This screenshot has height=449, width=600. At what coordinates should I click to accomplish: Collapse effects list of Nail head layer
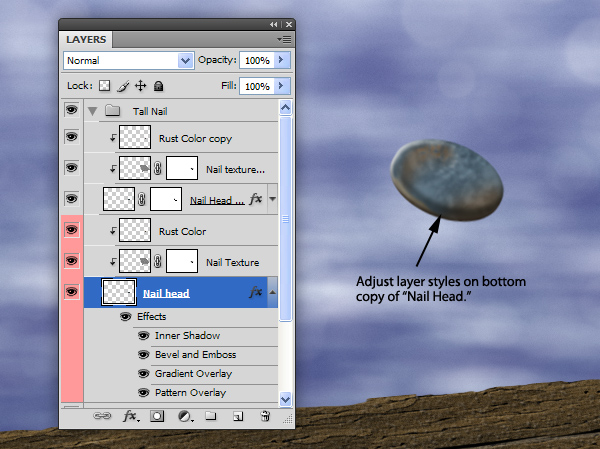pos(272,292)
